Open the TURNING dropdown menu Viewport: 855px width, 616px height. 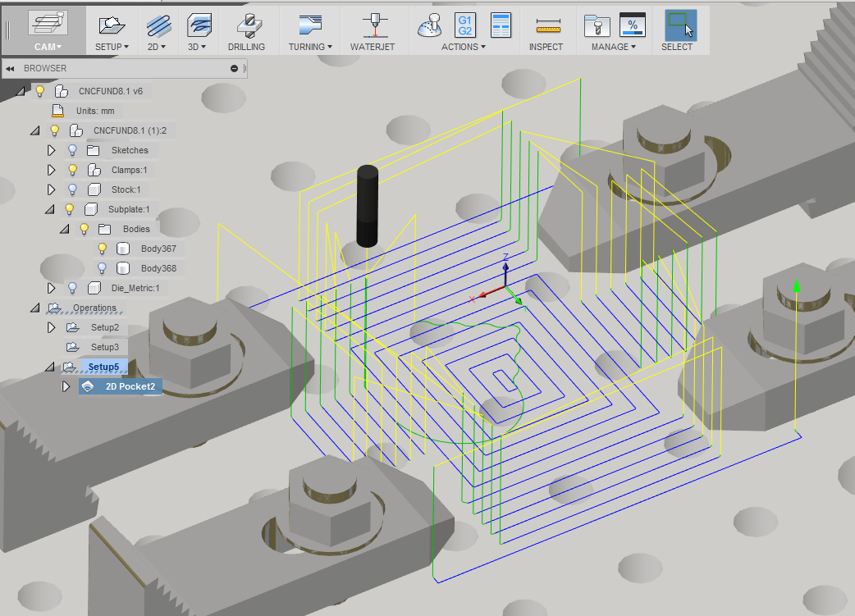(310, 47)
